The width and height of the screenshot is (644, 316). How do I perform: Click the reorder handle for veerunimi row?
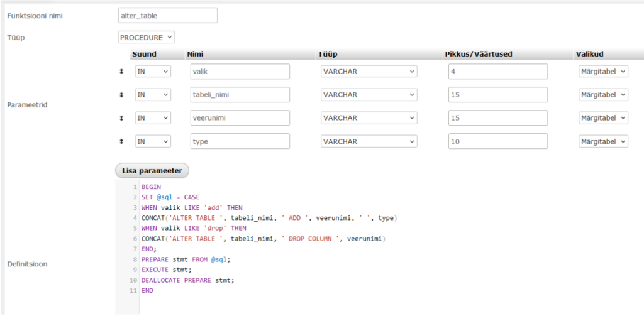point(121,118)
